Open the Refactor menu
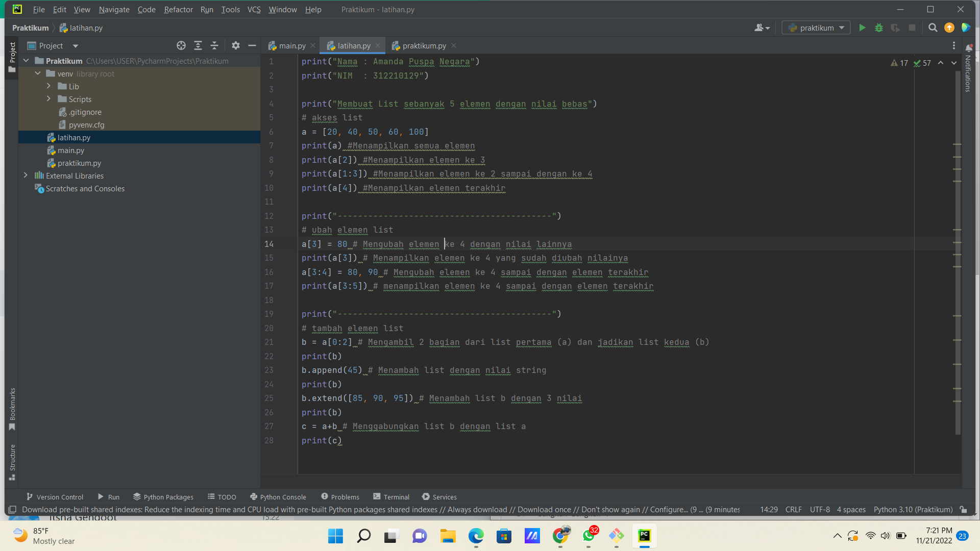This screenshot has height=551, width=980. tap(178, 9)
